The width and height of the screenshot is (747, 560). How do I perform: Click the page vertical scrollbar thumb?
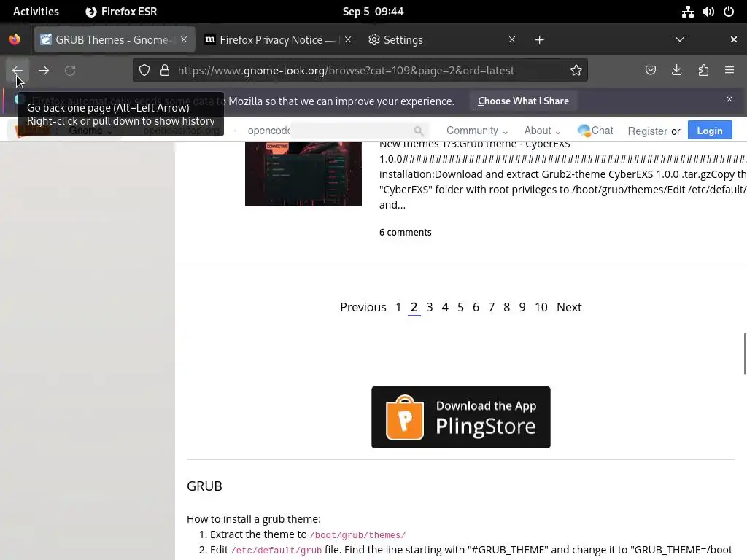745,354
